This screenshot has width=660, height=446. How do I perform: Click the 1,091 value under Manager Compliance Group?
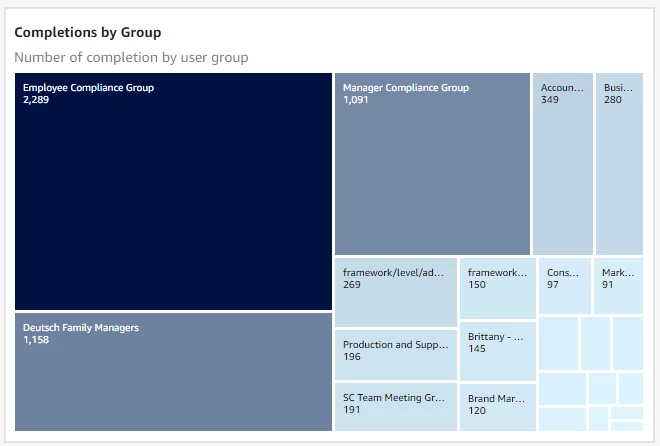tap(357, 100)
